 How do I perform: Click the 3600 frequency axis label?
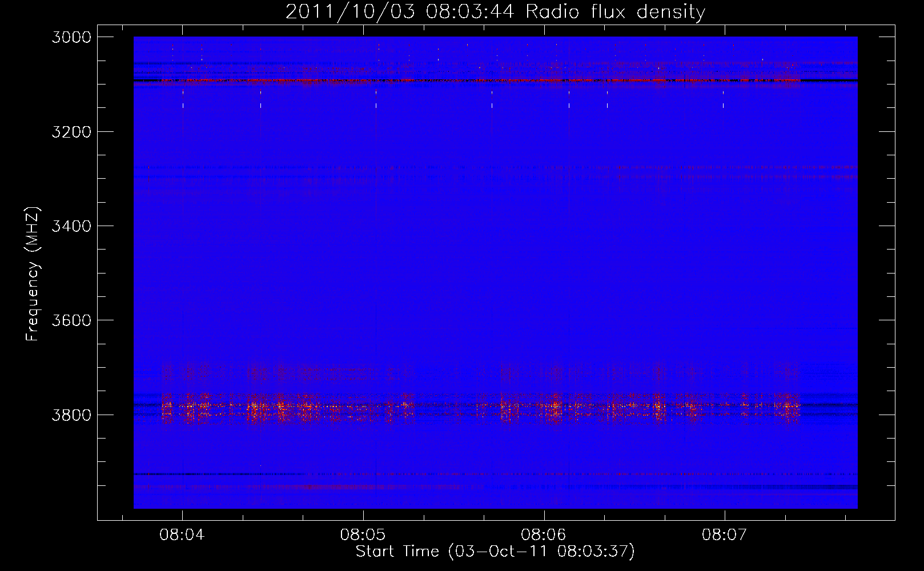point(71,320)
